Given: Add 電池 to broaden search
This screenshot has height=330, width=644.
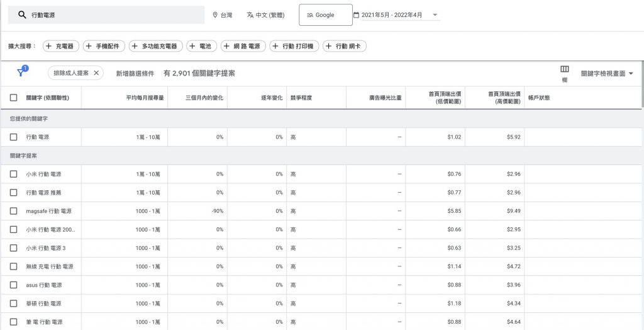Looking at the screenshot, I should (202, 47).
